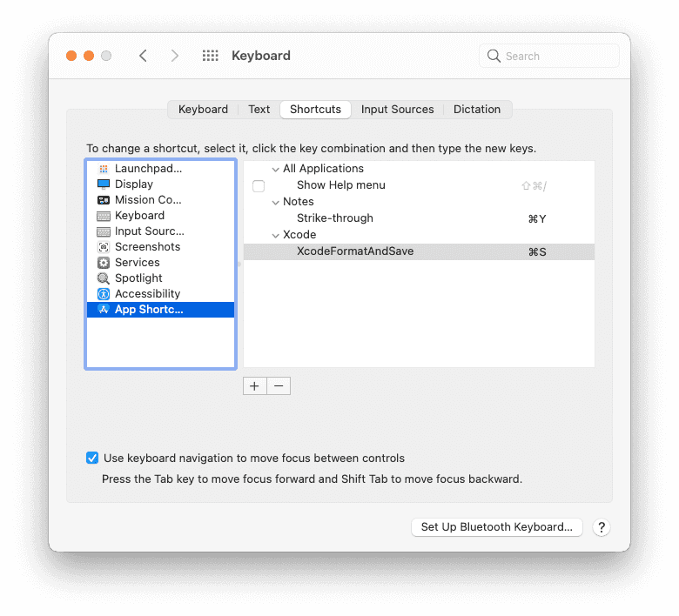Remove selected shortcut with minus button
The width and height of the screenshot is (679, 616).
coord(279,386)
